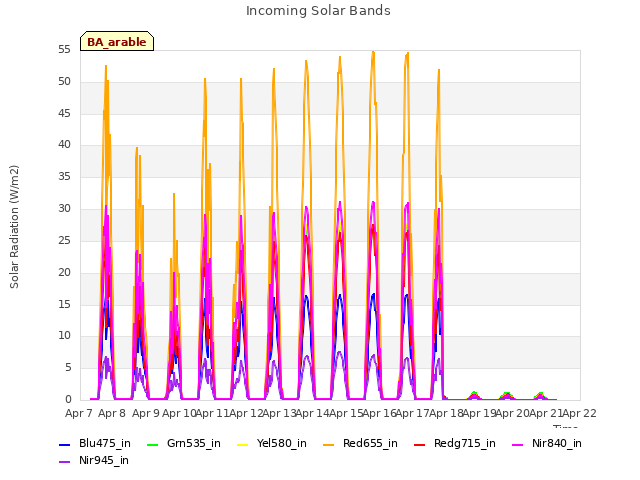Click the BA_arable site label
The image size is (640, 480).
tap(117, 42)
